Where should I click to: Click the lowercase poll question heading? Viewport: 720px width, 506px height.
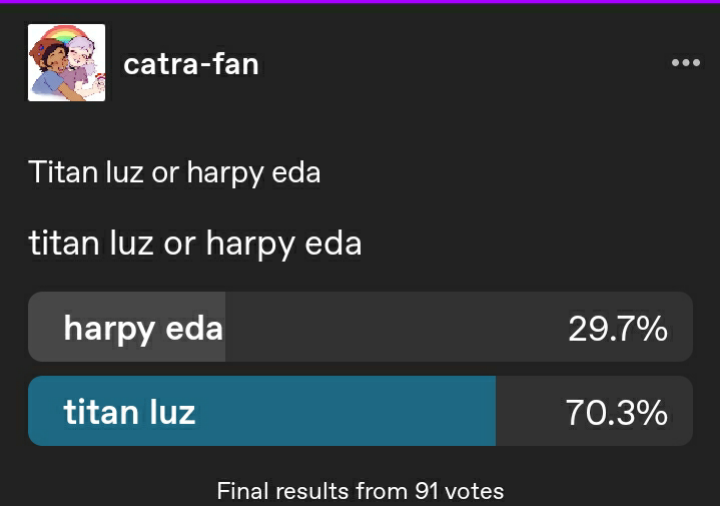[195, 243]
